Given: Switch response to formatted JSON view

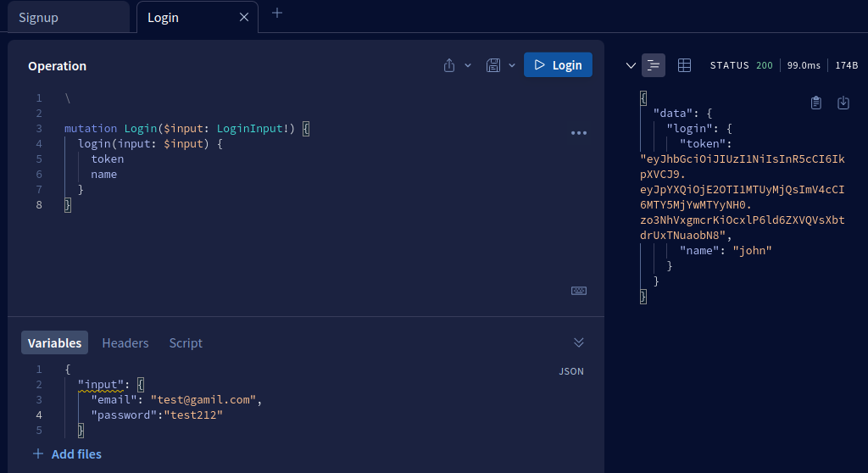Looking at the screenshot, I should (x=654, y=65).
